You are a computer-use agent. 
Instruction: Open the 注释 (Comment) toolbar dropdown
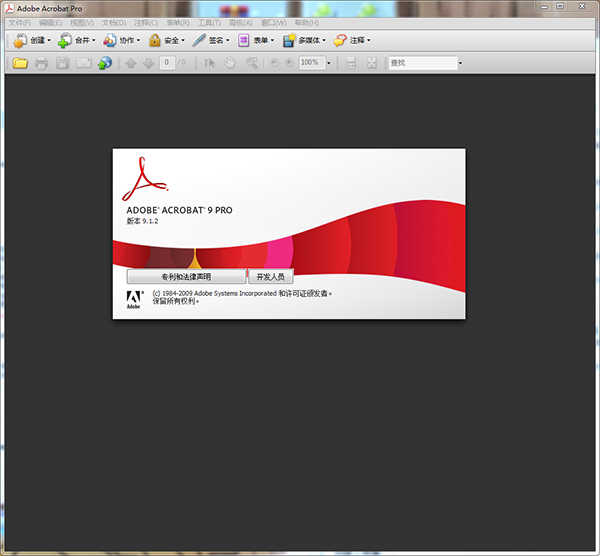352,40
